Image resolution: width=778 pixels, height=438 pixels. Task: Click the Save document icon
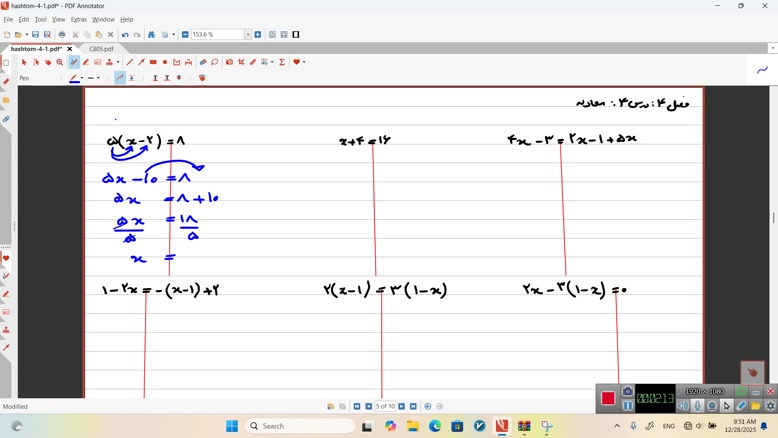pos(35,34)
